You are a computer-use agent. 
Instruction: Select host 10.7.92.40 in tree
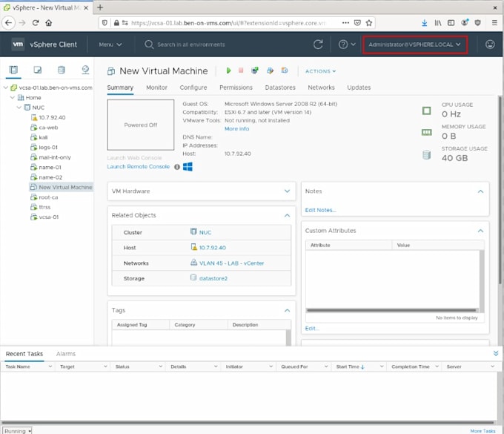pyautogui.click(x=52, y=117)
